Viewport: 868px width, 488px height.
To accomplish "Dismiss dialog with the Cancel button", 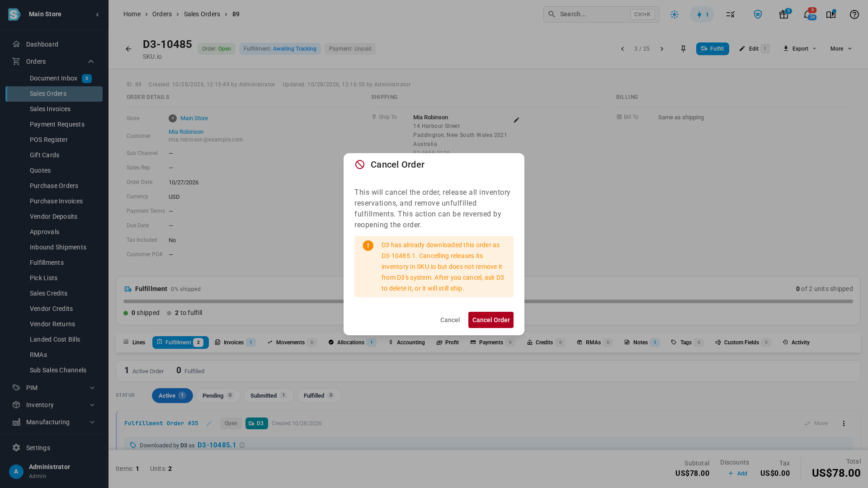I will pos(450,320).
